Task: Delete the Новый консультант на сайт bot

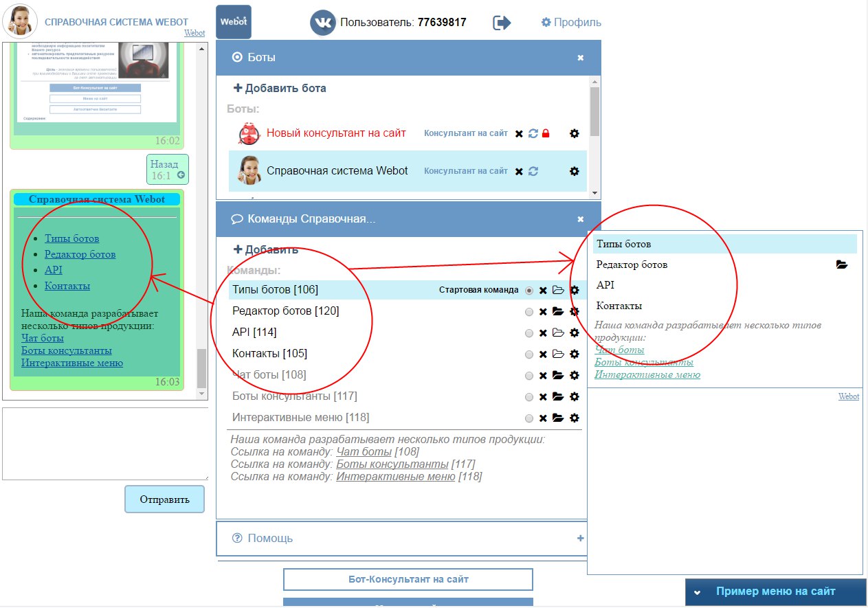Action: (519, 133)
